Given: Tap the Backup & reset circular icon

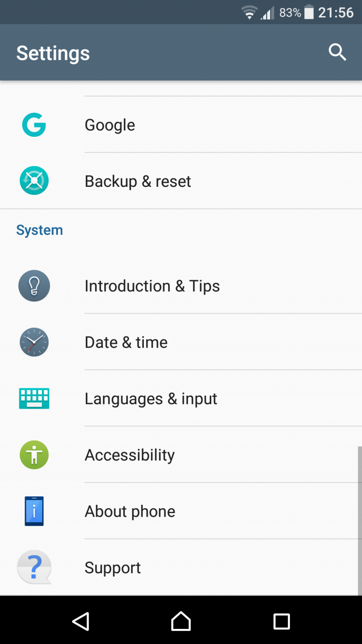Looking at the screenshot, I should coord(34,181).
